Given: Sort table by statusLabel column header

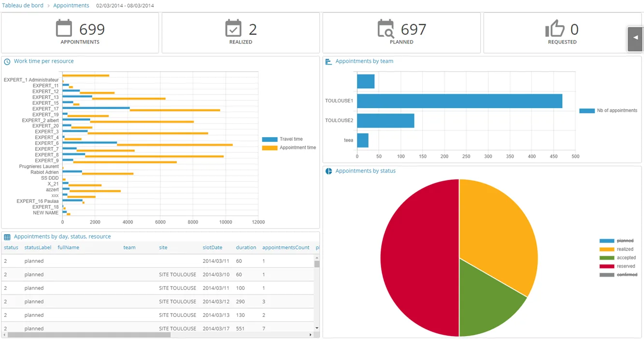Looking at the screenshot, I should 38,248.
